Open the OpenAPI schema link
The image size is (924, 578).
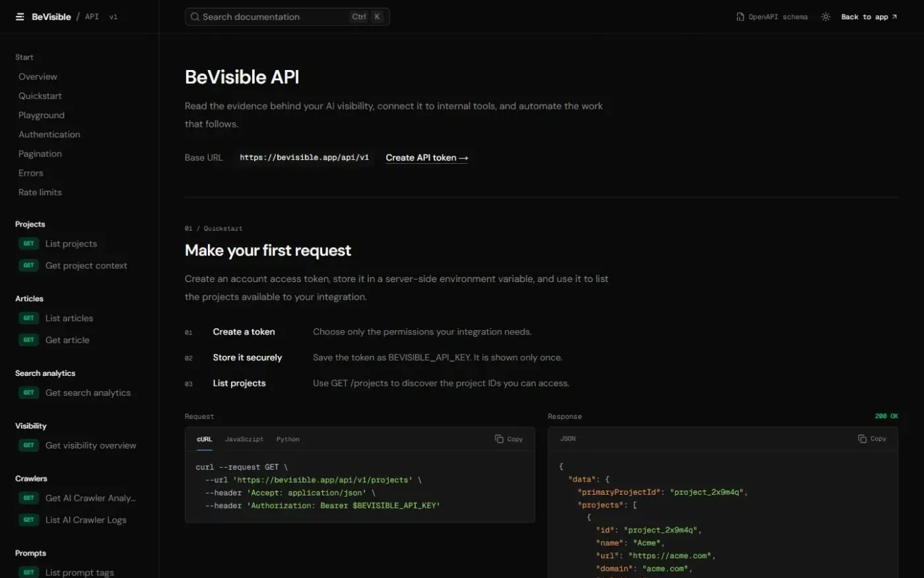(x=772, y=17)
